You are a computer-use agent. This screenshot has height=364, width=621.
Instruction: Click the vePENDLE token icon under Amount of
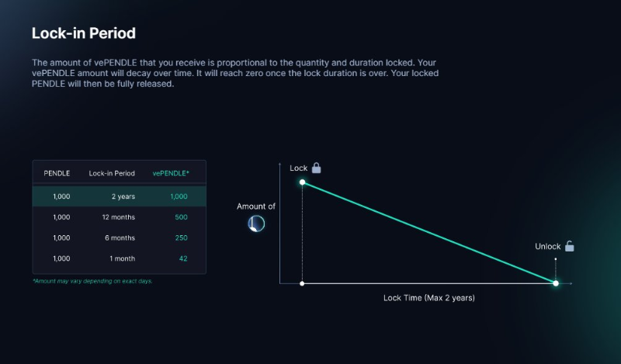tap(256, 224)
